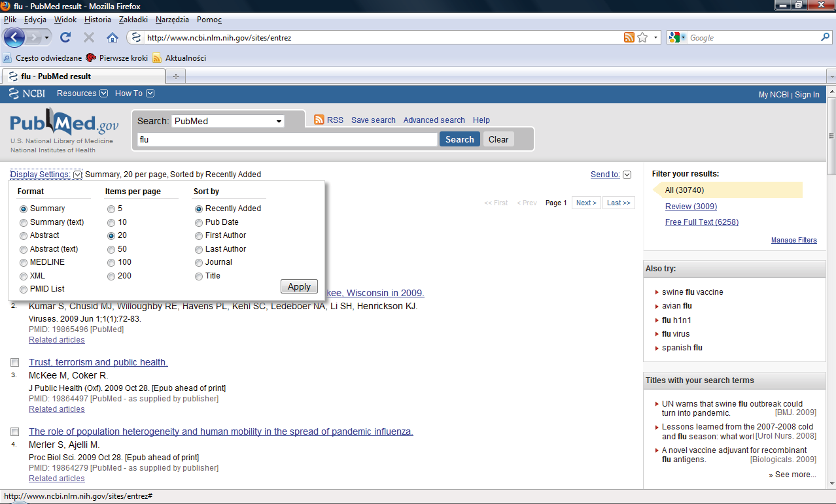Click the orange RSS icon beside RSS link

[319, 120]
